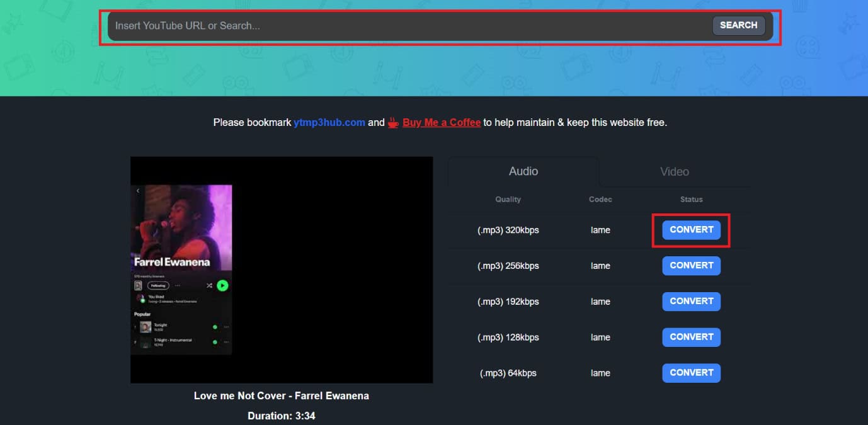Click the shuffle icon in thumbnail
Screen dimensions: 868x425
[209, 285]
